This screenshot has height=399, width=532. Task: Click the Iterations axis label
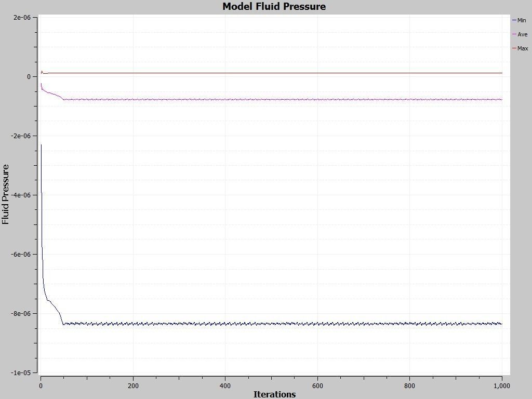(x=274, y=394)
